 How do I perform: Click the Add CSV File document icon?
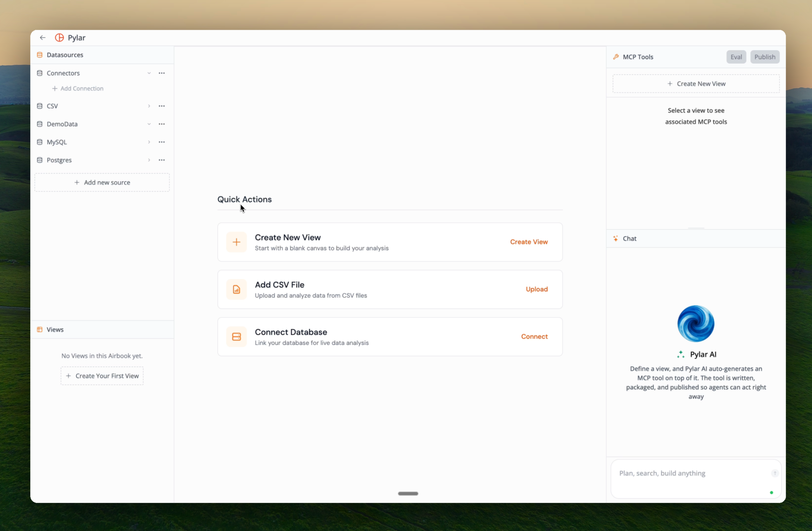237,289
